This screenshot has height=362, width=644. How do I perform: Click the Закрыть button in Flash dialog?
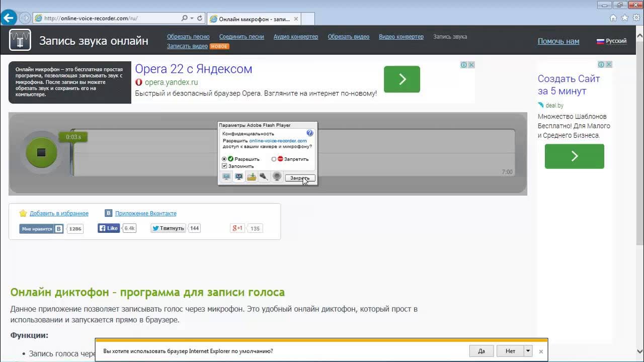300,178
